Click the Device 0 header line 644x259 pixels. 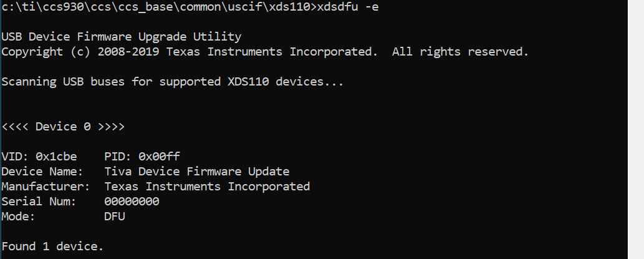click(x=63, y=127)
